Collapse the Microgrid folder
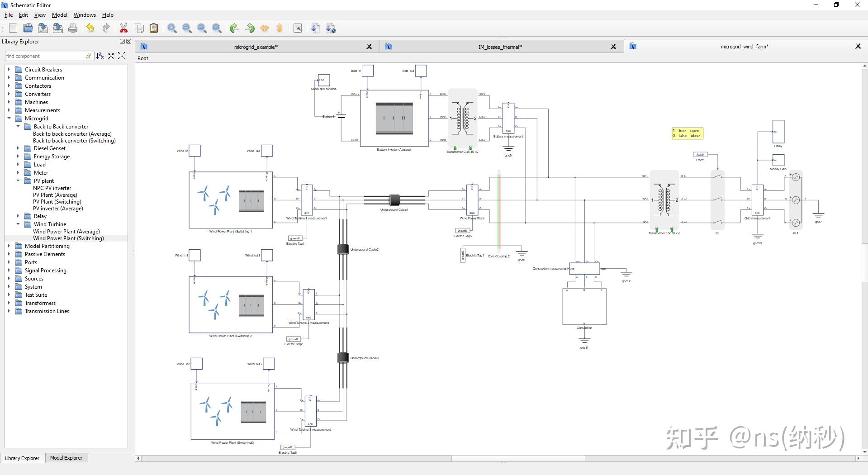Image resolution: width=868 pixels, height=475 pixels. click(x=9, y=119)
